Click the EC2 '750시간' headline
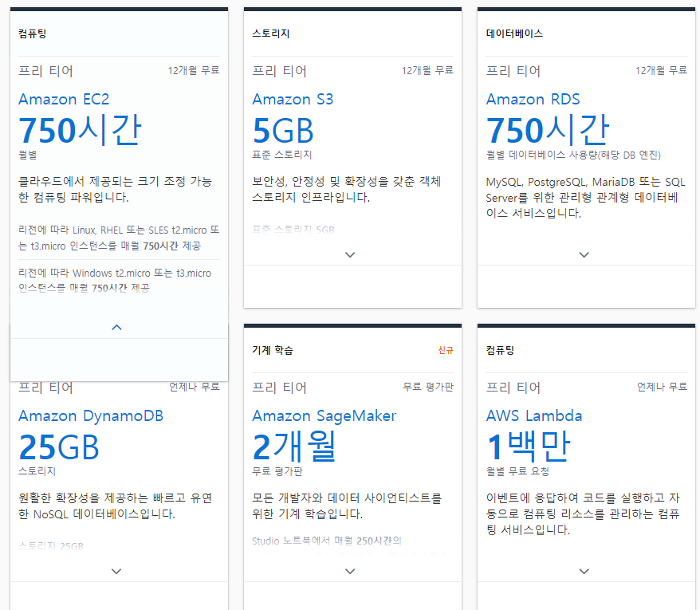The height and width of the screenshot is (610, 700). point(80,130)
